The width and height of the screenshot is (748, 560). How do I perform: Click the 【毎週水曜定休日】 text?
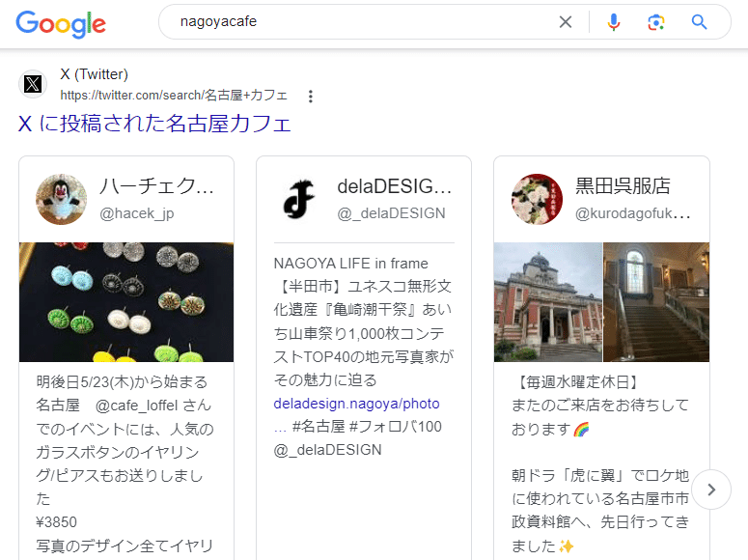point(577,382)
